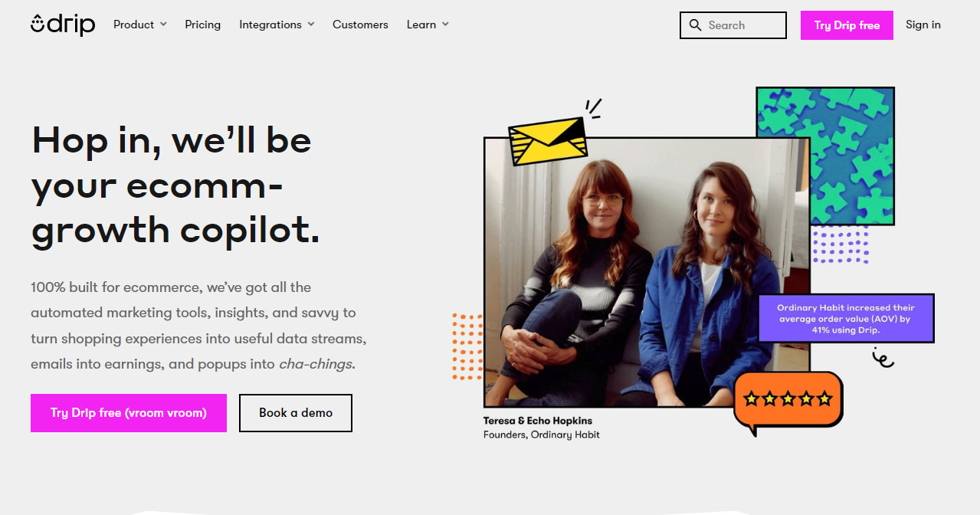This screenshot has width=980, height=515.
Task: Expand the Integrations dropdown chevron
Action: click(x=311, y=25)
